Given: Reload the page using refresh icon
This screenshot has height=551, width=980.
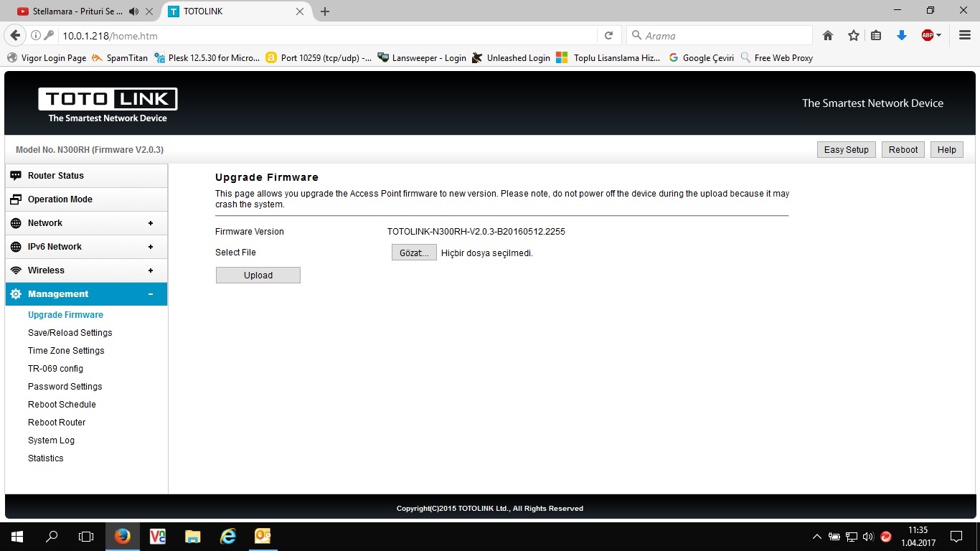Looking at the screenshot, I should (608, 36).
